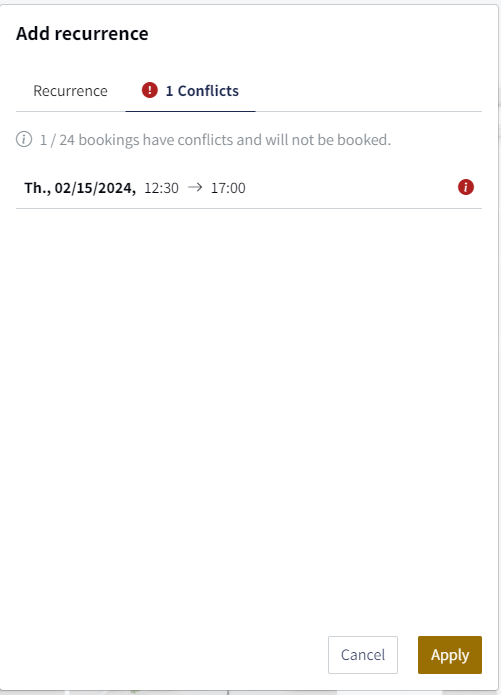Click the gray info icon beside bookings message
Viewport: 501px width, 695px height.
click(x=24, y=140)
